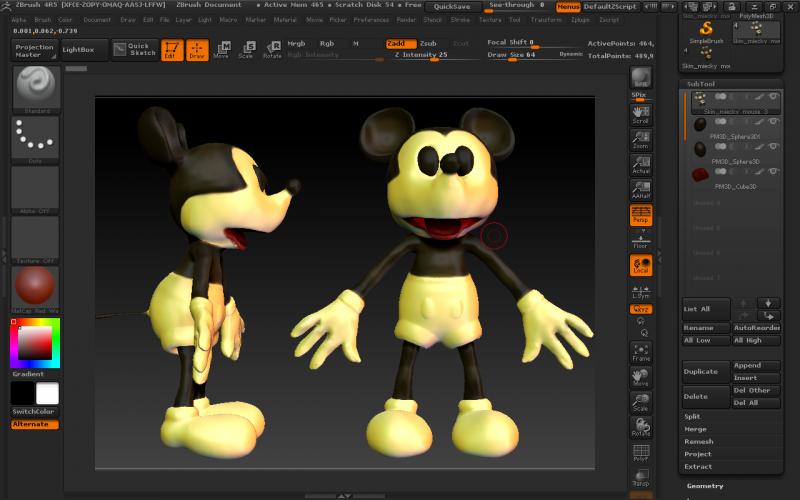Open the Transform menu
The image size is (800, 500).
[x=546, y=19]
